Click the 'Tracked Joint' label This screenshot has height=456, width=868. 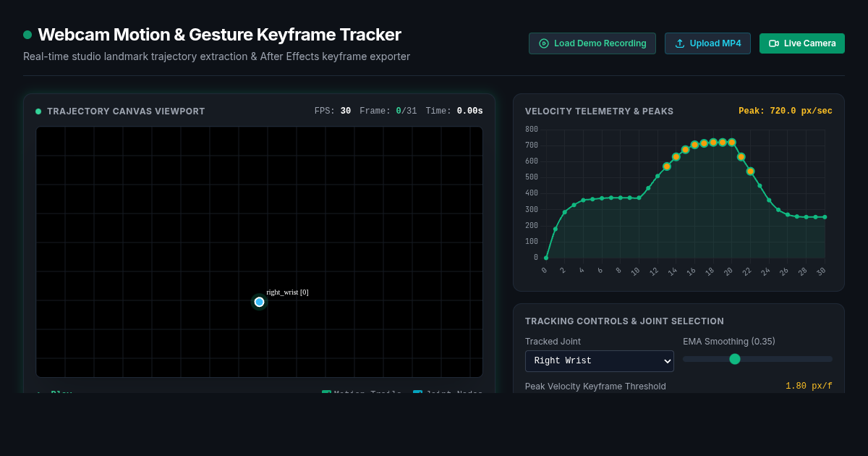pos(553,342)
